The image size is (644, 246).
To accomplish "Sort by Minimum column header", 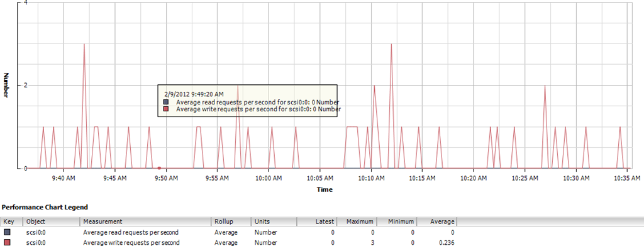I will [396, 221].
